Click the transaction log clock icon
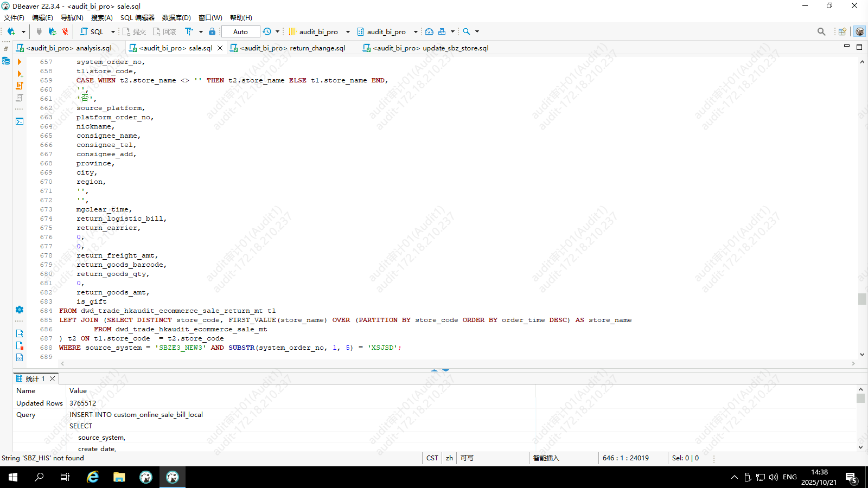The image size is (868, 488). click(267, 31)
